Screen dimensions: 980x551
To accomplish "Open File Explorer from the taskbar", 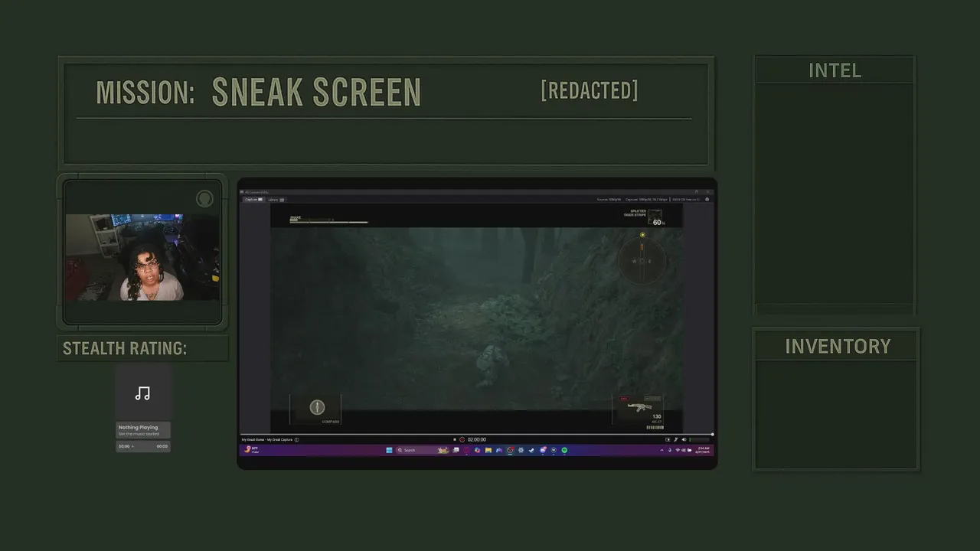I will tap(488, 450).
